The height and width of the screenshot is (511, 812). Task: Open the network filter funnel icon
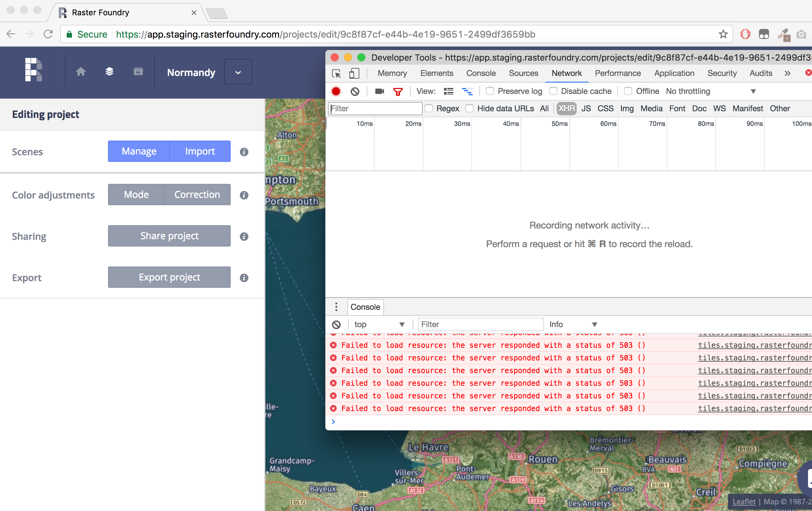[398, 91]
